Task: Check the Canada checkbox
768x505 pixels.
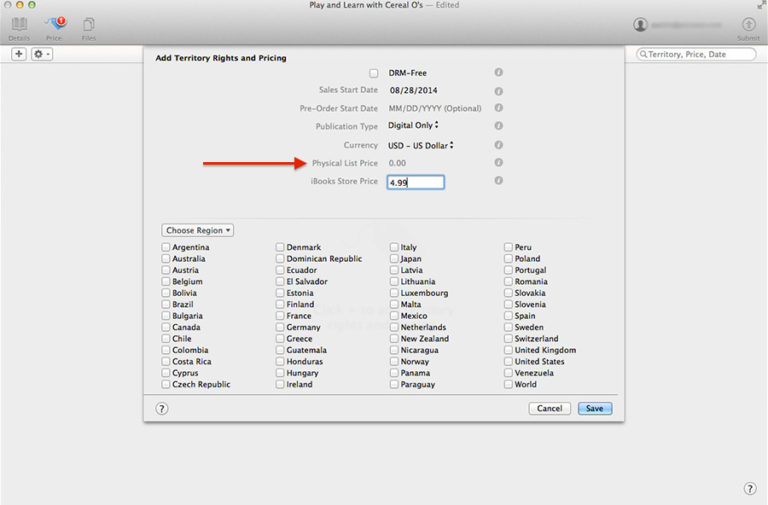Action: click(166, 327)
